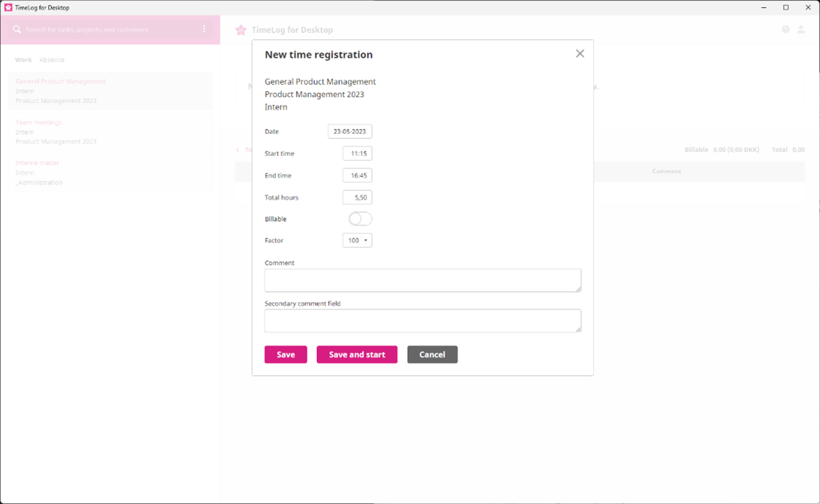Click the Cancel button

point(432,355)
